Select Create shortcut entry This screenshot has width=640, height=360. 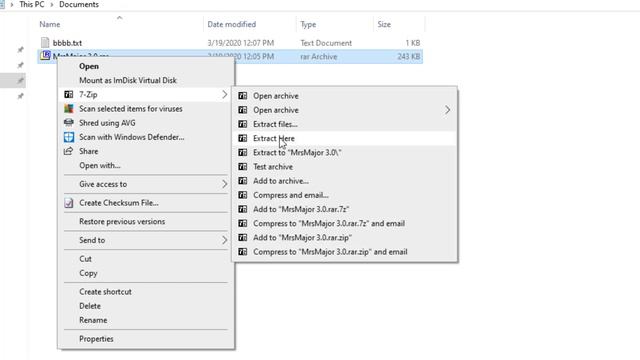tap(105, 292)
